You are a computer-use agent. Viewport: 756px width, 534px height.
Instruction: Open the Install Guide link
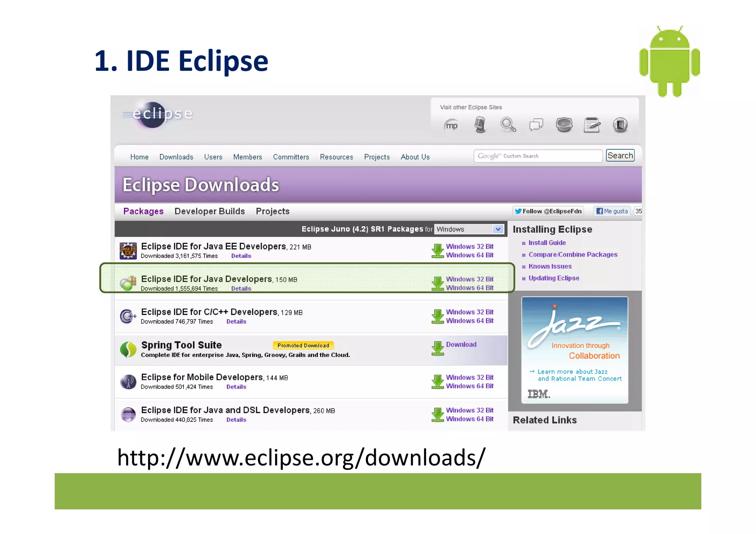[547, 243]
